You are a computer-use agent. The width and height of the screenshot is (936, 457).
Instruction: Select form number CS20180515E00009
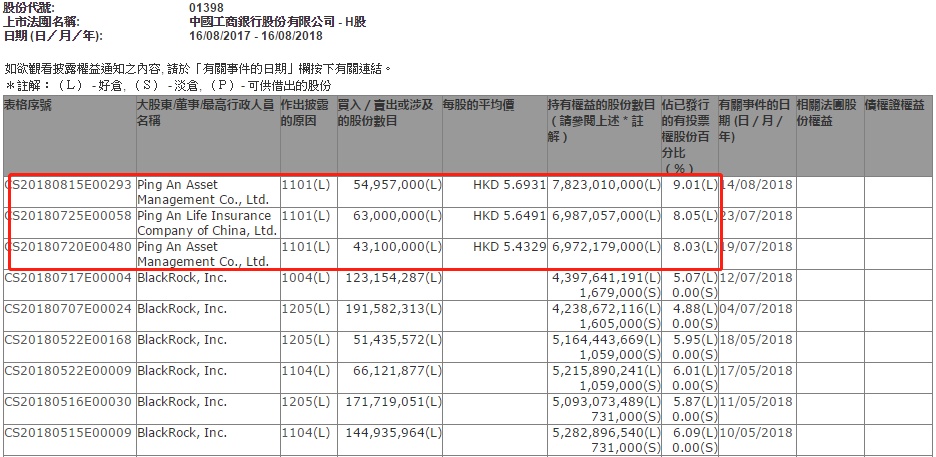tap(67, 433)
